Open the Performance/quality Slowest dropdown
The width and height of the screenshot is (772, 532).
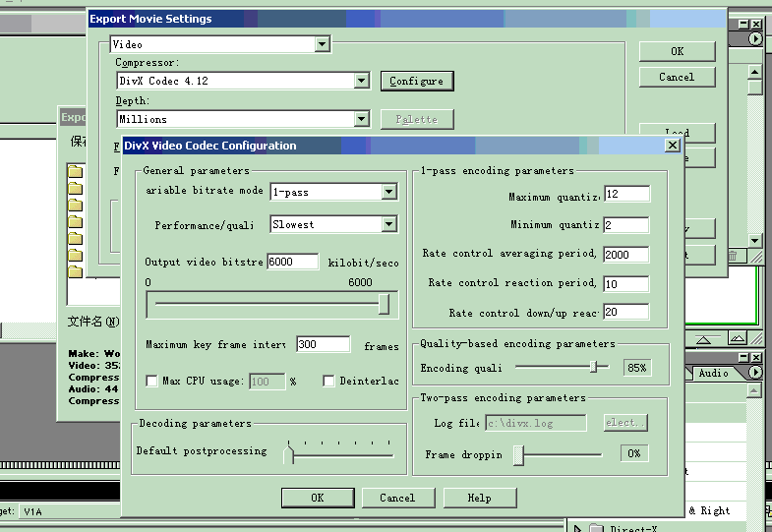[x=389, y=224]
